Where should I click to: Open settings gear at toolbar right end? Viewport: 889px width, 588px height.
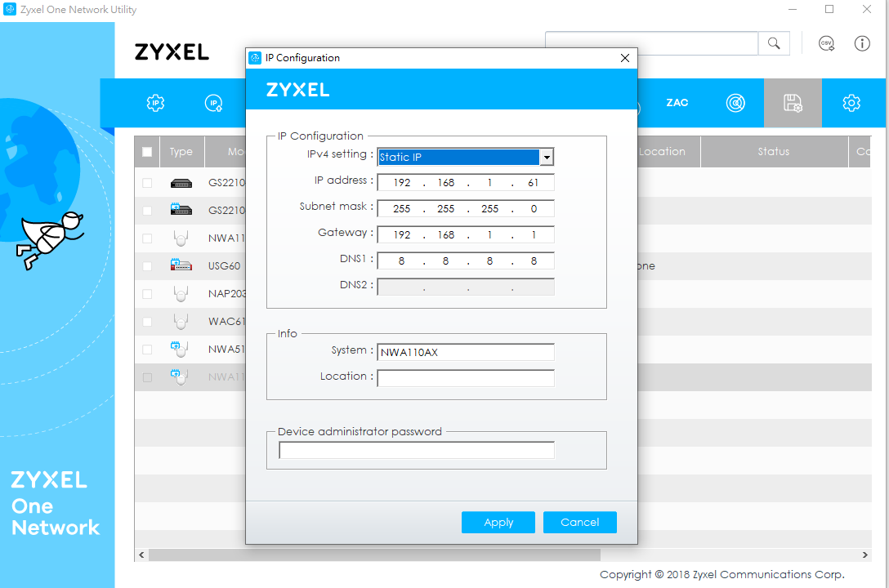pos(851,103)
